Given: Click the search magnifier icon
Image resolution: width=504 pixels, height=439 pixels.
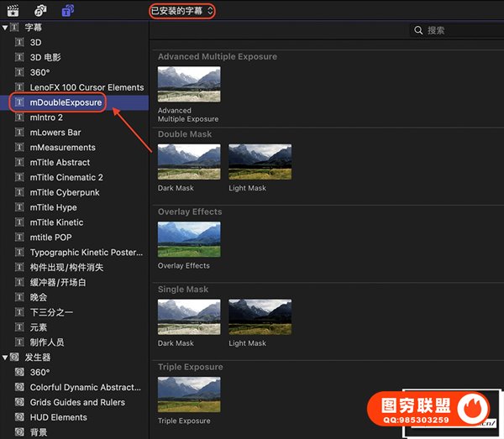Looking at the screenshot, I should [418, 30].
